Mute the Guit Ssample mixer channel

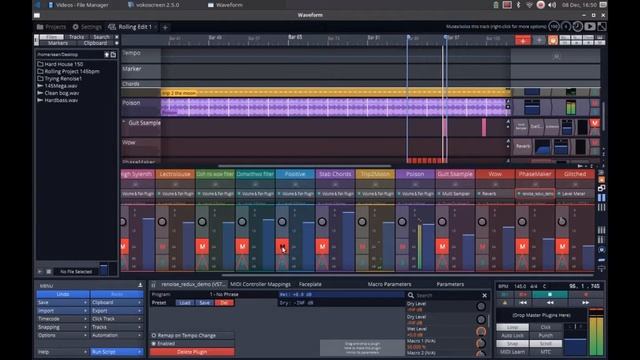(442, 246)
